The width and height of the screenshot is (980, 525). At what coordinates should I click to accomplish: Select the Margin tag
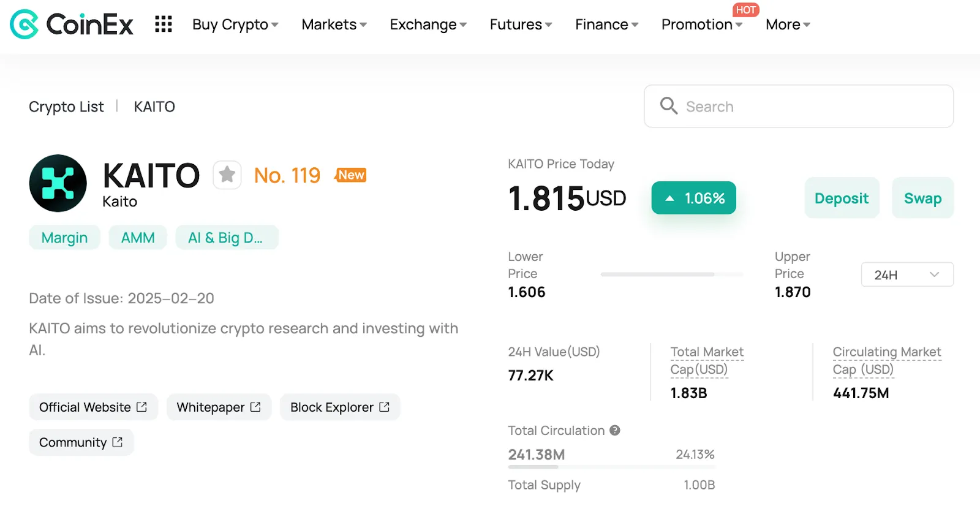[x=64, y=238]
